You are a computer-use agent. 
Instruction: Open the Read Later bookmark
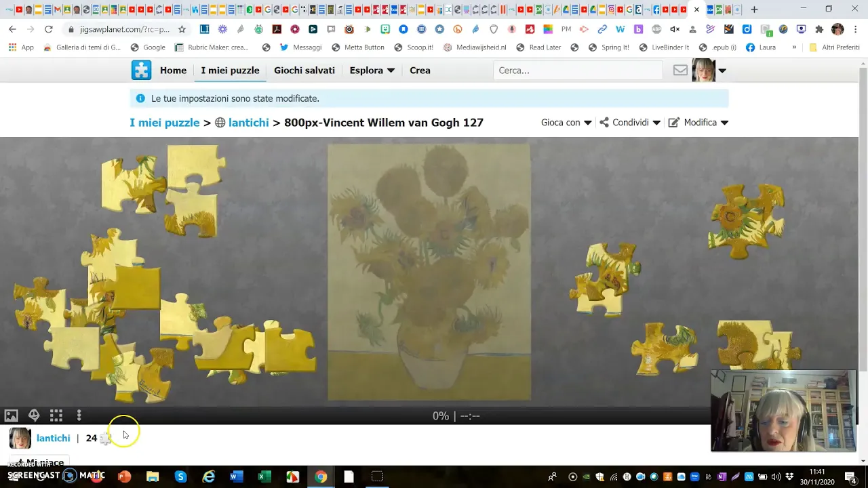coord(538,47)
